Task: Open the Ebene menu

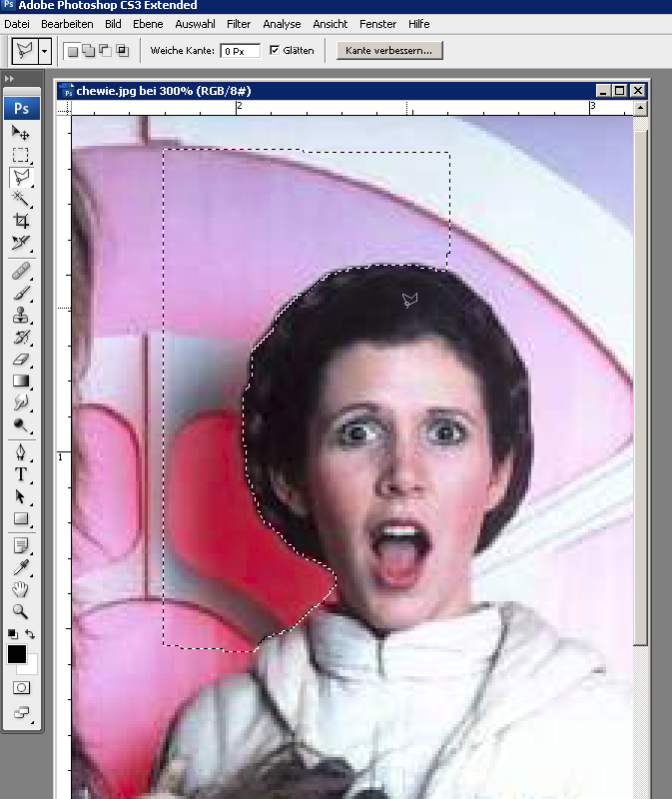Action: 148,24
